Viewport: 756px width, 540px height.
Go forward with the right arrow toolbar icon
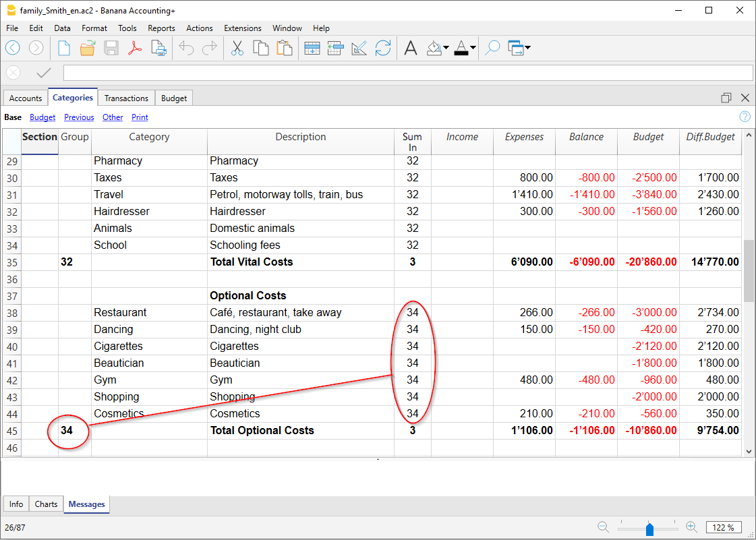tap(36, 48)
